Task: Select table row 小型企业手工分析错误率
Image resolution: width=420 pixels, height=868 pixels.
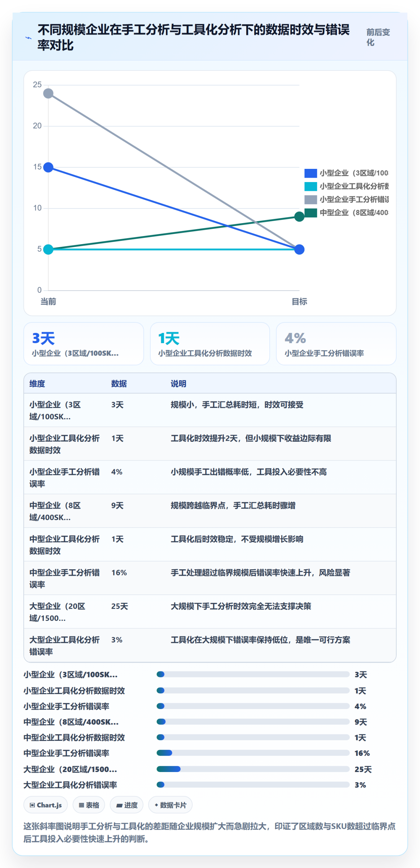Action: coord(210,477)
